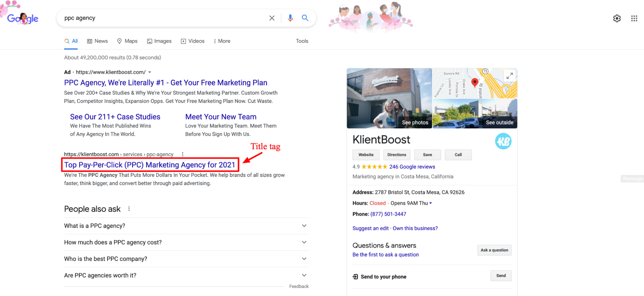The width and height of the screenshot is (644, 296).
Task: Open the 'See photos' thumbnail
Action: coord(389,98)
